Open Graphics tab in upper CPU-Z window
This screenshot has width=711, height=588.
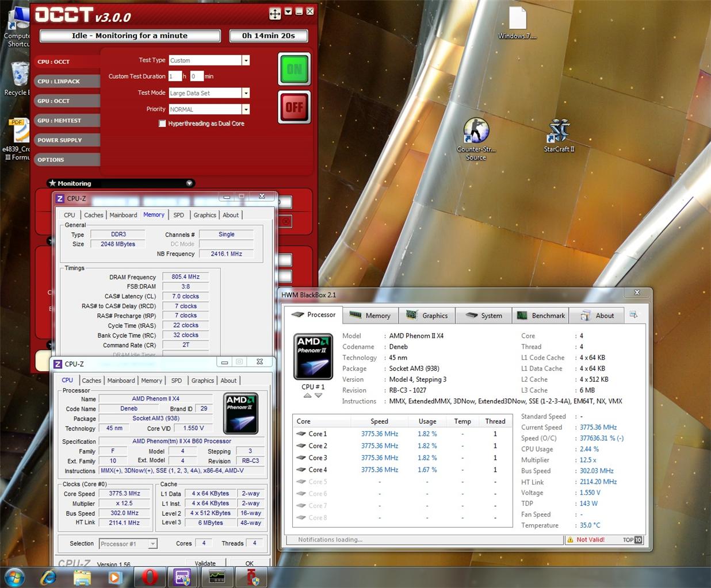point(205,215)
